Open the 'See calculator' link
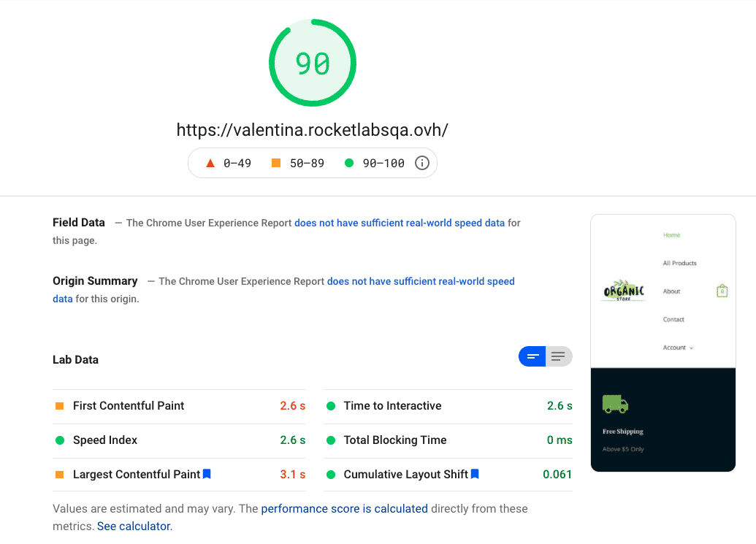 pos(134,526)
